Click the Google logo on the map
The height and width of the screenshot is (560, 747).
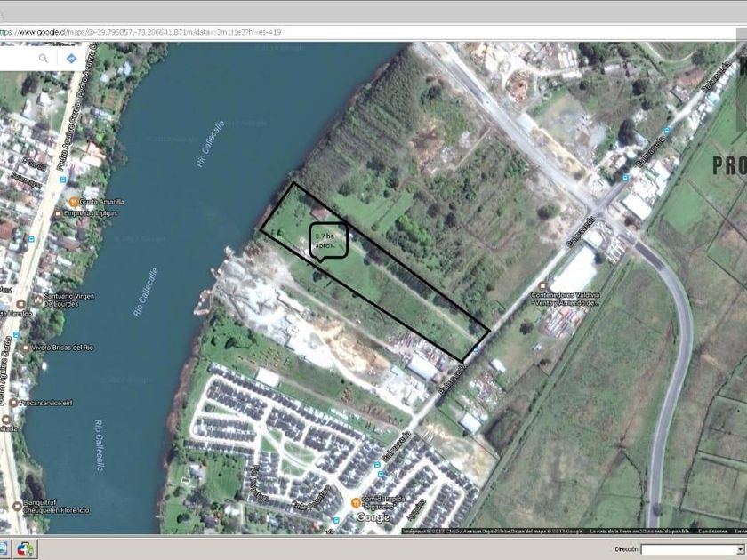[373, 517]
